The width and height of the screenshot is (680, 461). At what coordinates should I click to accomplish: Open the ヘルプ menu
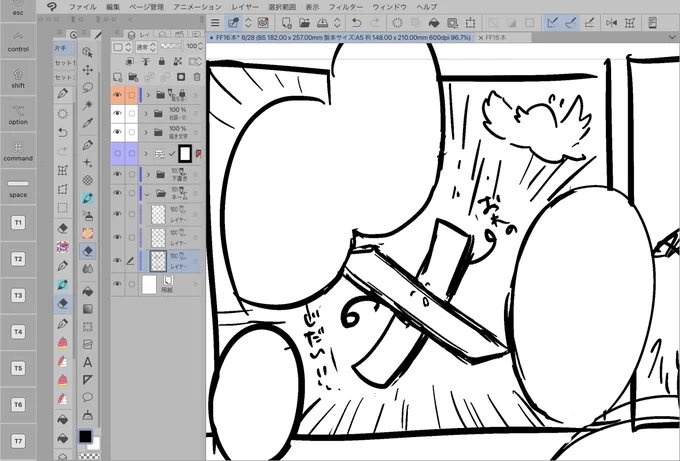coord(427,7)
